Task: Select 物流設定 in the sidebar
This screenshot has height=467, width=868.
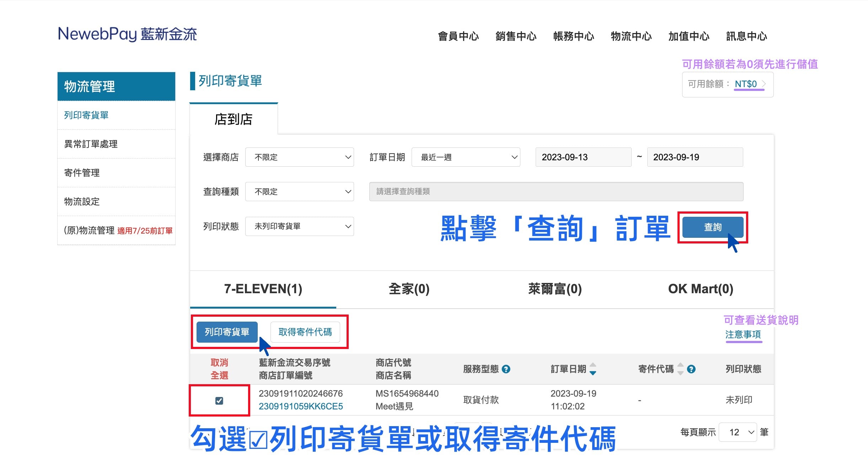Action: 117,202
